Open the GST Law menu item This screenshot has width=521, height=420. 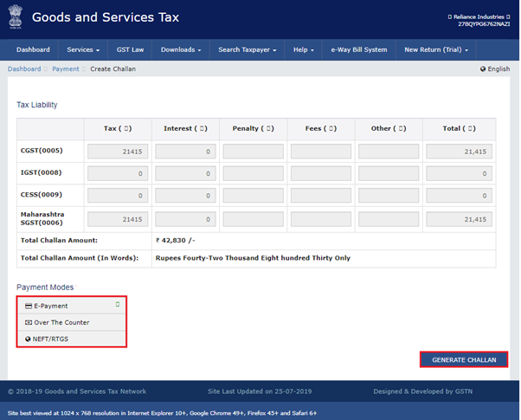point(132,49)
